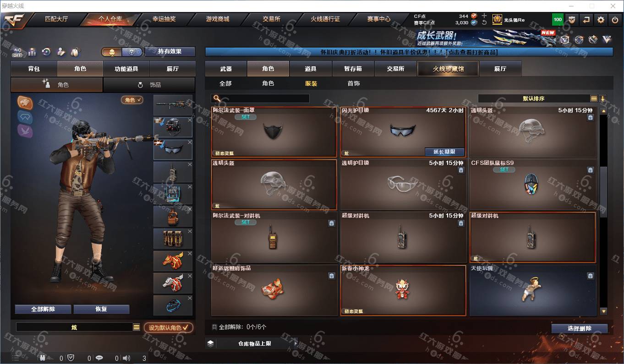Viewport: 624px width, 364px height.
Task: Toggle the 角色 checkmark button
Action: point(132,100)
